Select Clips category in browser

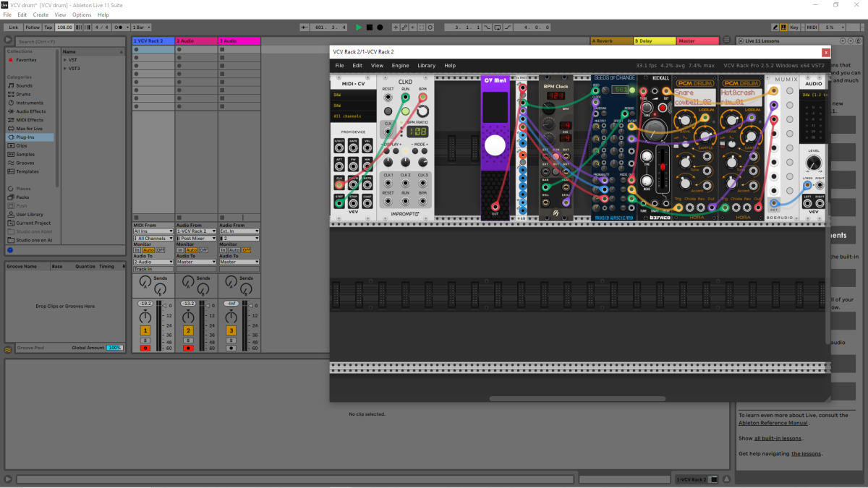pyautogui.click(x=22, y=145)
